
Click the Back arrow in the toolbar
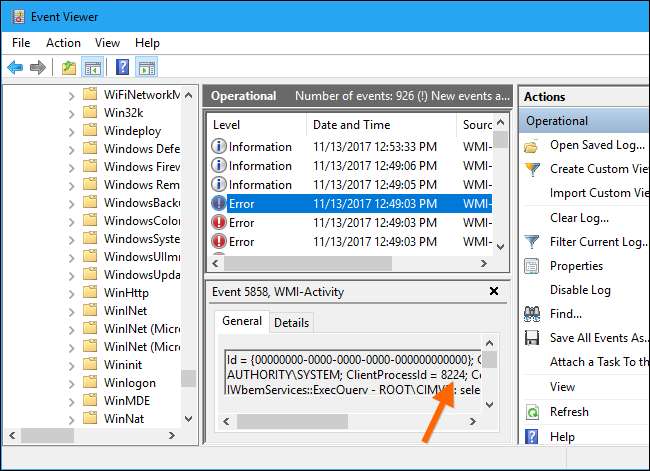coord(15,67)
